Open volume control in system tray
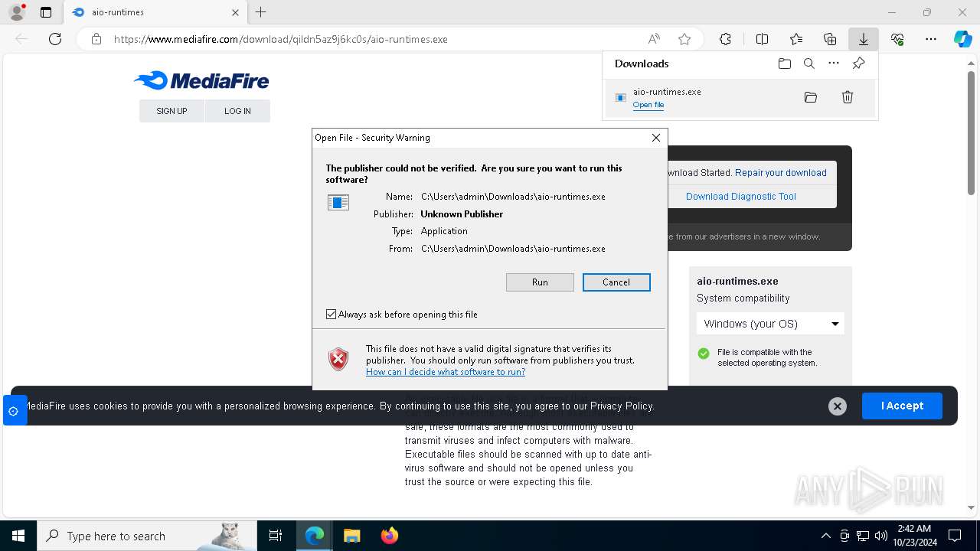The width and height of the screenshot is (980, 551). click(x=880, y=536)
